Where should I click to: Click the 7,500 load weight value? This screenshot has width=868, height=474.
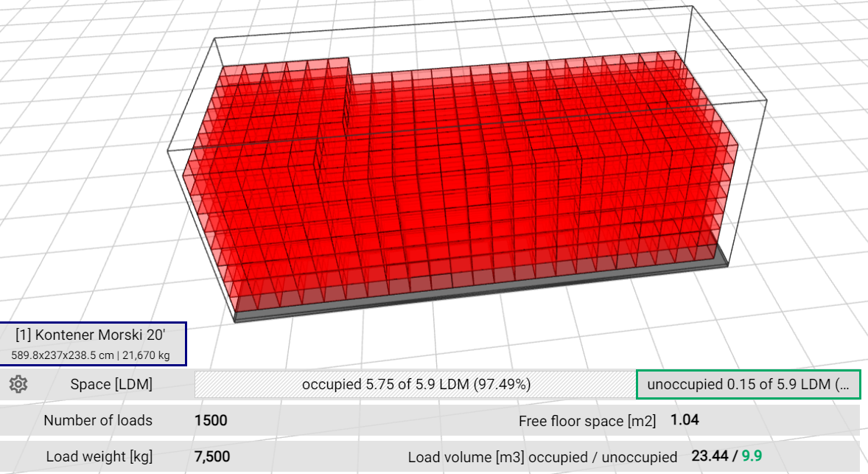[x=212, y=456]
